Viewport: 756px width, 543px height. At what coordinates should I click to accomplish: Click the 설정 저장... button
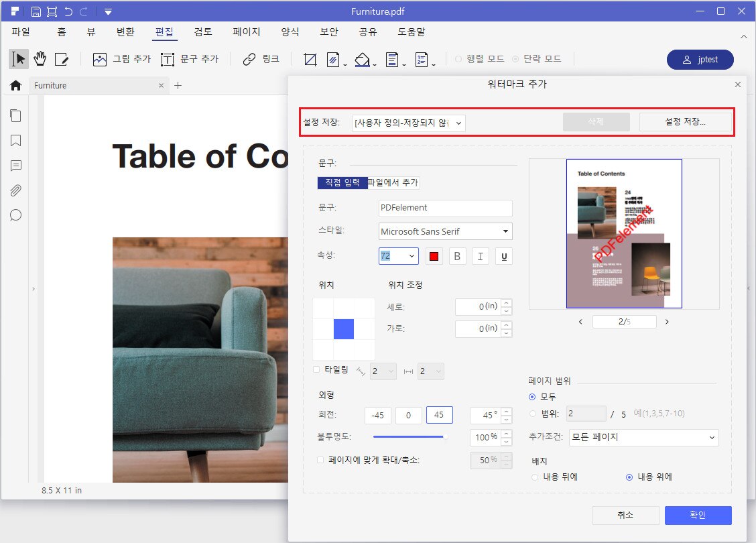click(685, 122)
